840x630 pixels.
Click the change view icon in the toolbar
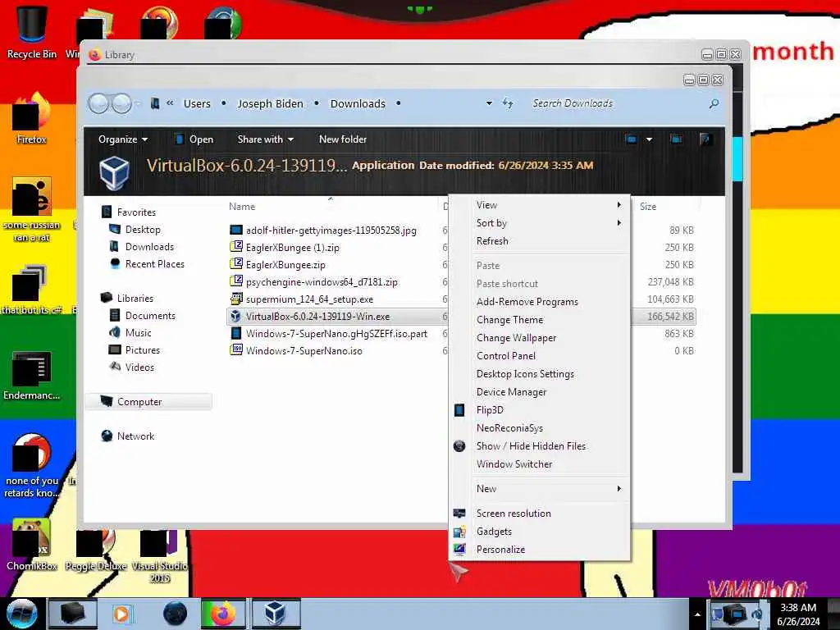point(631,139)
